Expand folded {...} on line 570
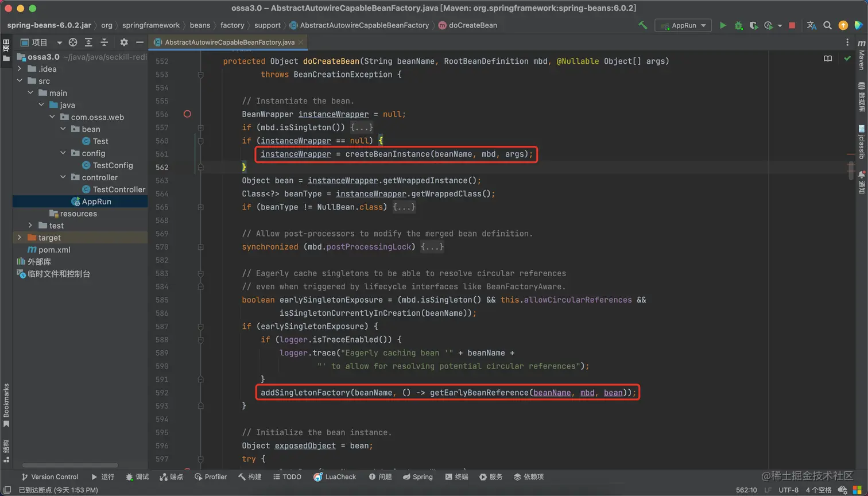The image size is (868, 496). 432,247
